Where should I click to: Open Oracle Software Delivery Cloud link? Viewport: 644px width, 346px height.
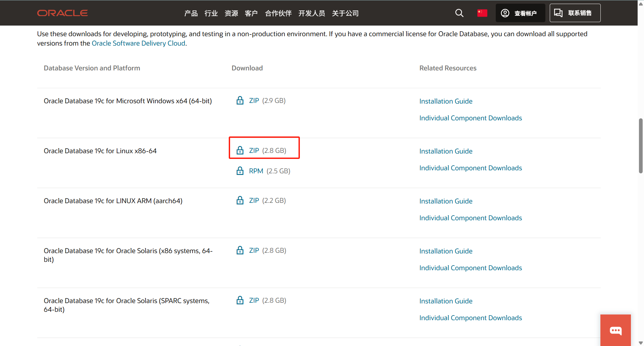tap(139, 43)
